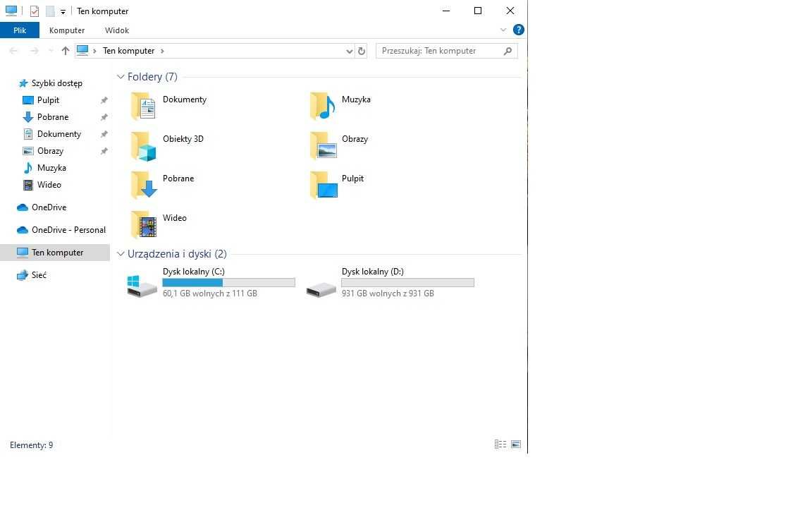Switch to large icons view in status bar
This screenshot has width=812, height=508.
click(x=516, y=445)
